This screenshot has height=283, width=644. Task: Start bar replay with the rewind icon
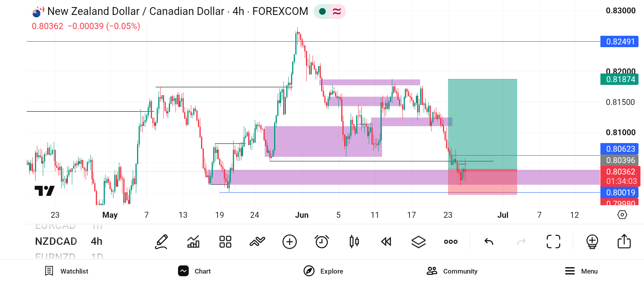pyautogui.click(x=386, y=241)
